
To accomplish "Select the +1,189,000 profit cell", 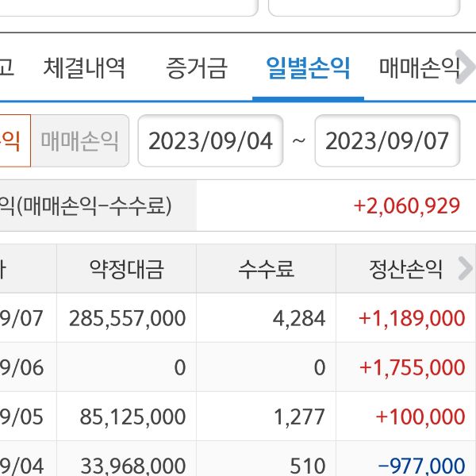I will click(x=412, y=319).
